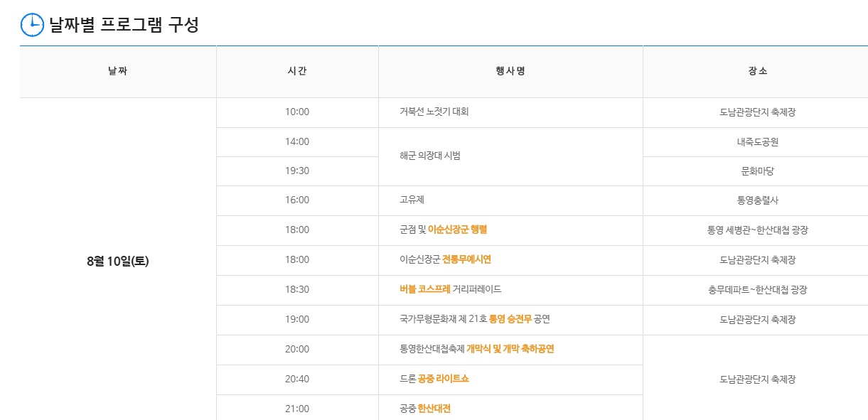Click the venue 내죽도공원

click(758, 141)
